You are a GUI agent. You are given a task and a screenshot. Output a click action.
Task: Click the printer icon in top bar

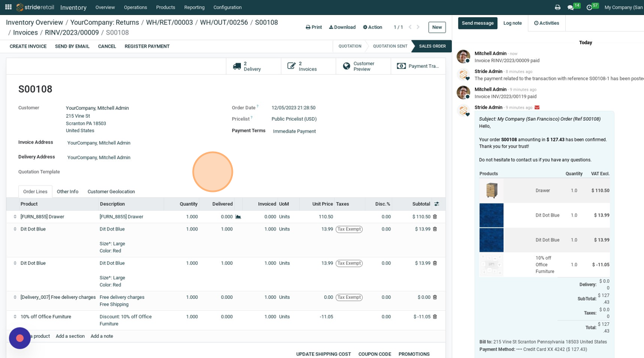tap(557, 7)
